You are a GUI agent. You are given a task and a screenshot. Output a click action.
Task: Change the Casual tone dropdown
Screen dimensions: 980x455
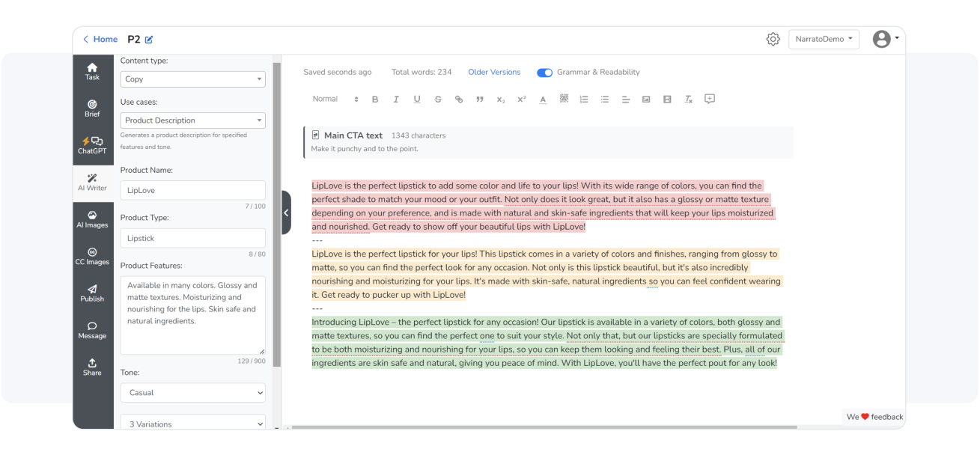192,392
